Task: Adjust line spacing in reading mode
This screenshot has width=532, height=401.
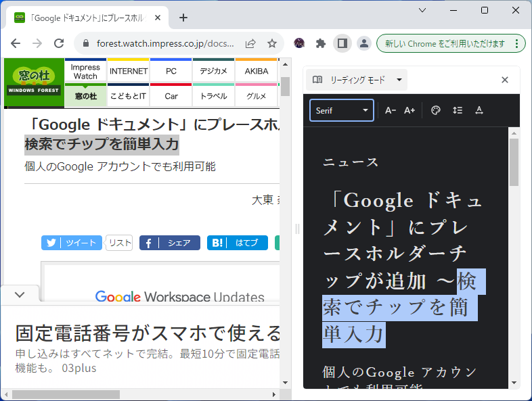Action: click(458, 110)
